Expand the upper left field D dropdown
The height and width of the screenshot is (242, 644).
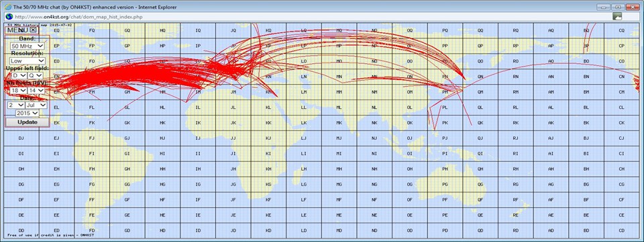tap(19, 75)
